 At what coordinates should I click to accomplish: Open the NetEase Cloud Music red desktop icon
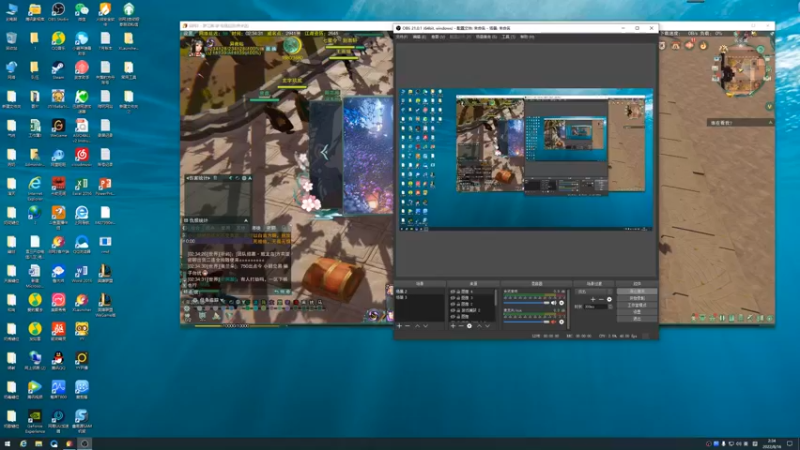click(82, 157)
